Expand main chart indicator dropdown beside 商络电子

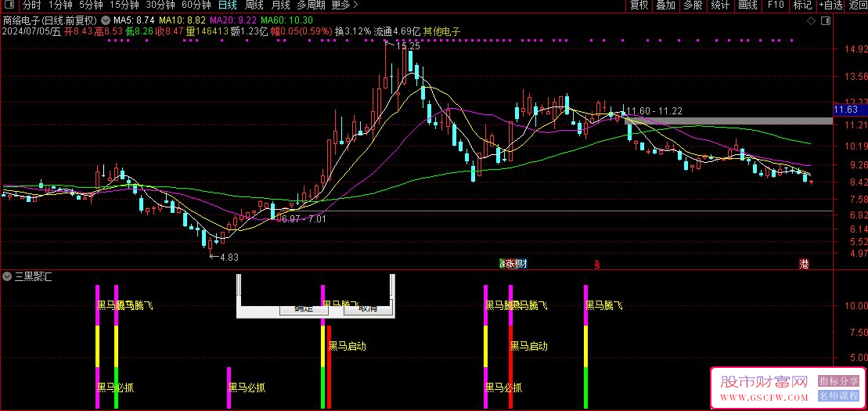[106, 20]
